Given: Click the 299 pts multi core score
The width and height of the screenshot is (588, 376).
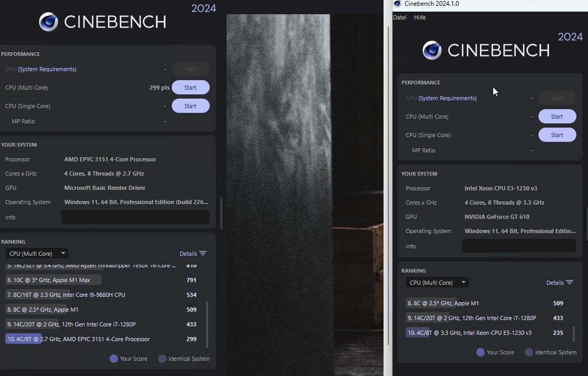Looking at the screenshot, I should point(159,88).
